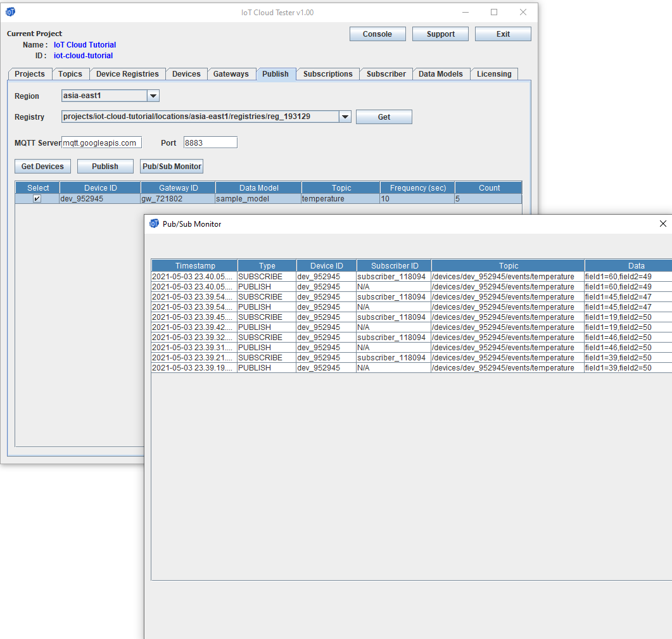Go to the Gateways tab
This screenshot has height=639, width=672.
231,73
